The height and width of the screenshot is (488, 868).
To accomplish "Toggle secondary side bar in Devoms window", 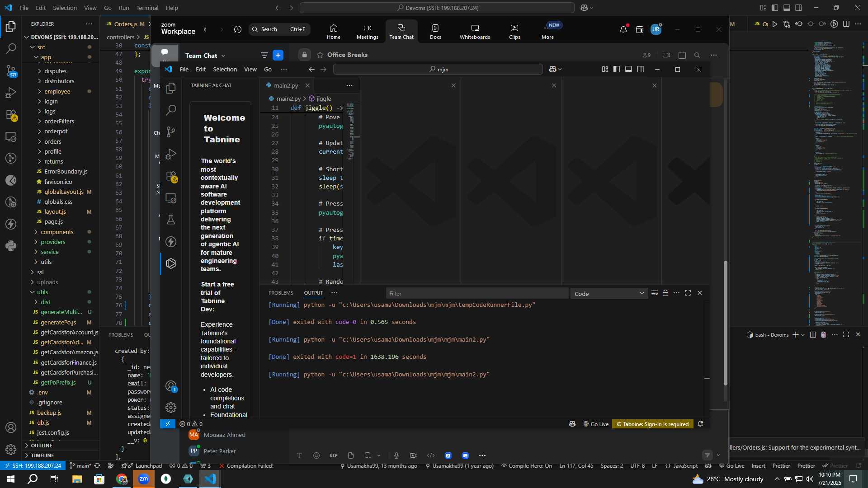I will (799, 8).
